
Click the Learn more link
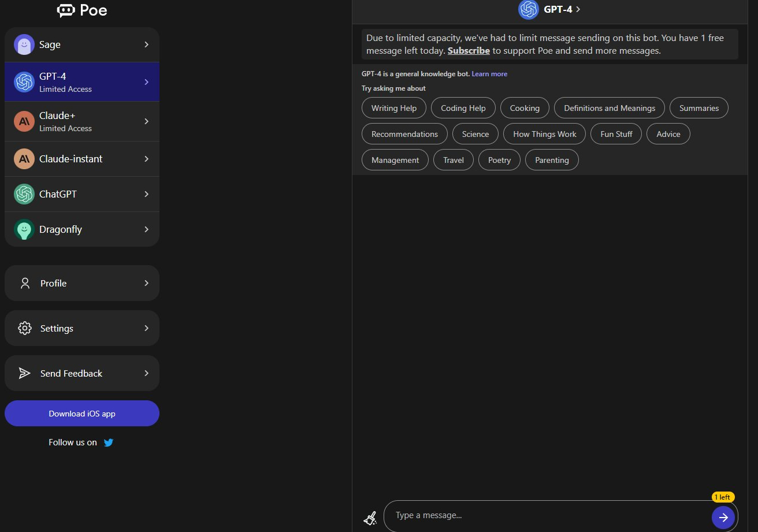click(x=489, y=74)
